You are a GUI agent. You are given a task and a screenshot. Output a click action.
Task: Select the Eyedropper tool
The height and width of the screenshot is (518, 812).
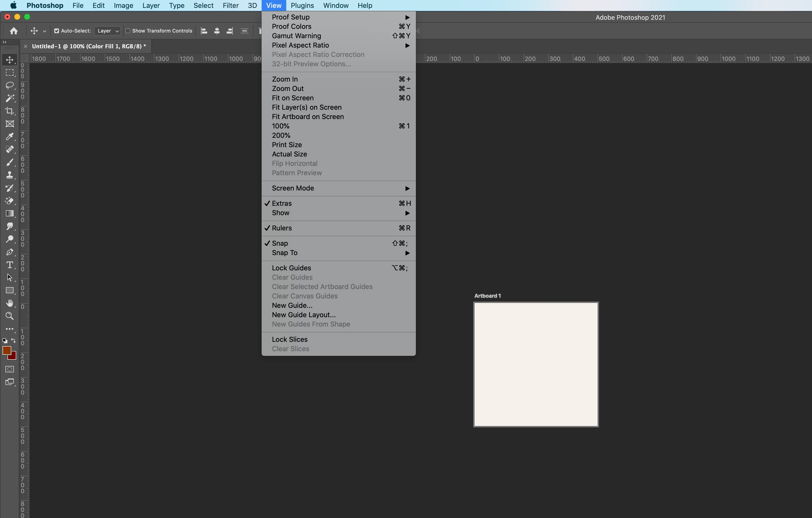[x=9, y=137]
